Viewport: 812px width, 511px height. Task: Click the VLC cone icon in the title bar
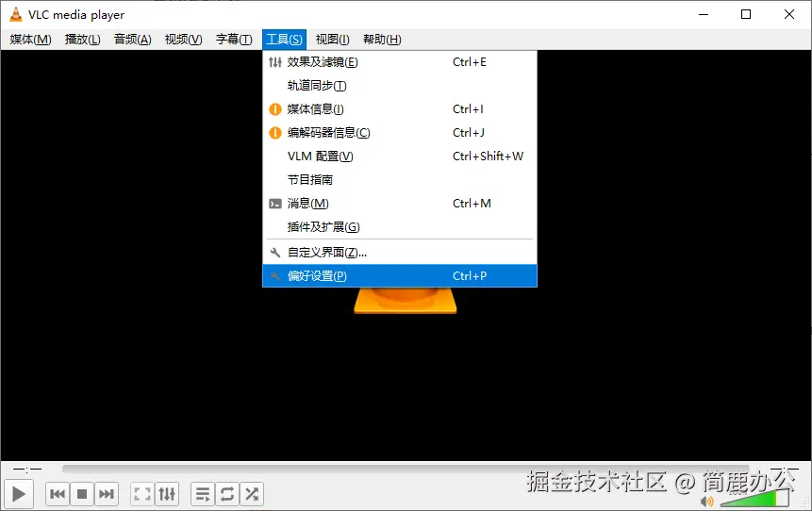16,14
